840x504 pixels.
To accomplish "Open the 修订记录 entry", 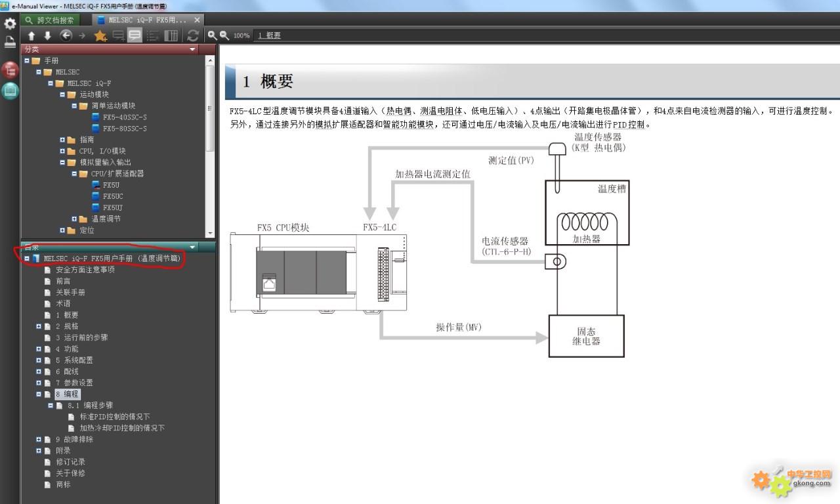I will point(70,462).
